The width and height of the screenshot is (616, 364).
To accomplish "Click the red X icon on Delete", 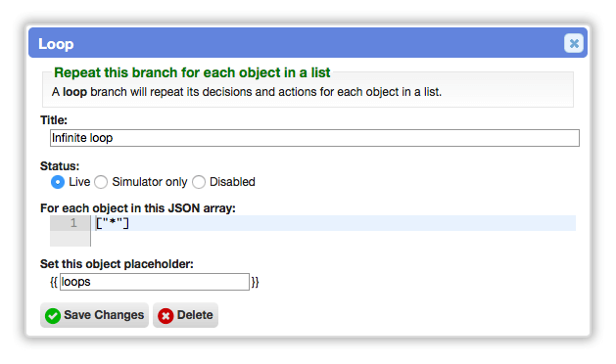I will (166, 315).
